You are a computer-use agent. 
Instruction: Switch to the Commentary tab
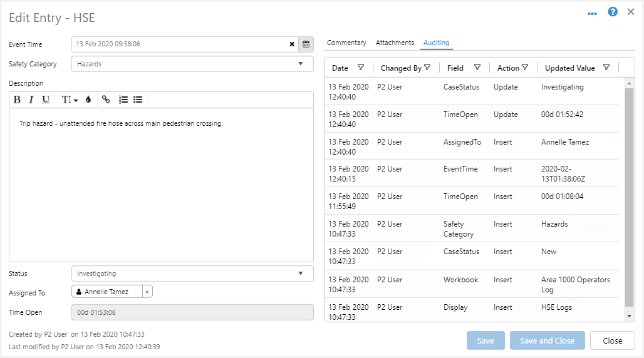click(346, 43)
